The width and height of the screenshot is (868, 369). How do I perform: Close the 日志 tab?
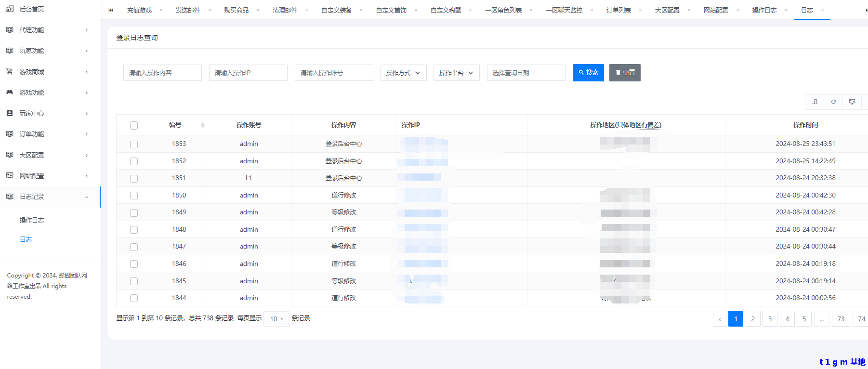coord(822,10)
